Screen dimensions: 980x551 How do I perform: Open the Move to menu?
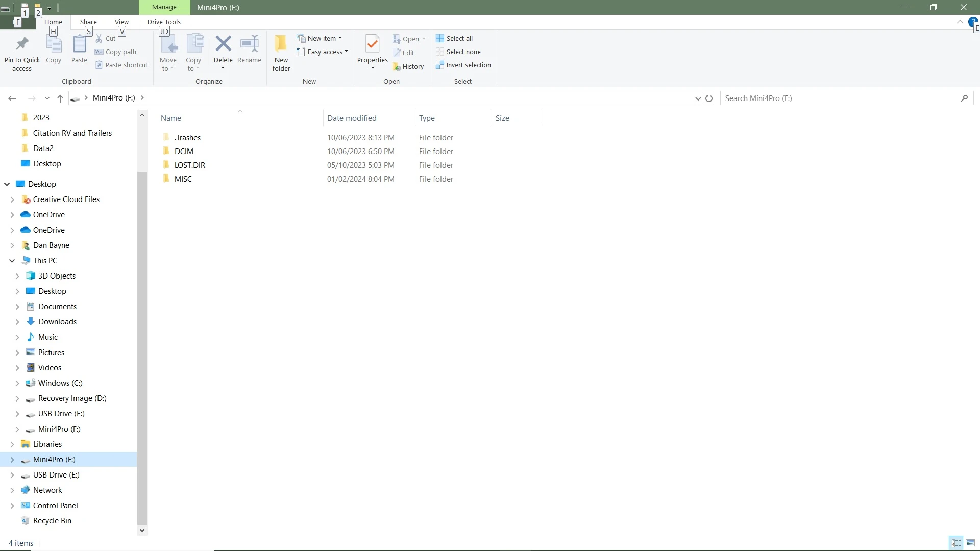168,53
